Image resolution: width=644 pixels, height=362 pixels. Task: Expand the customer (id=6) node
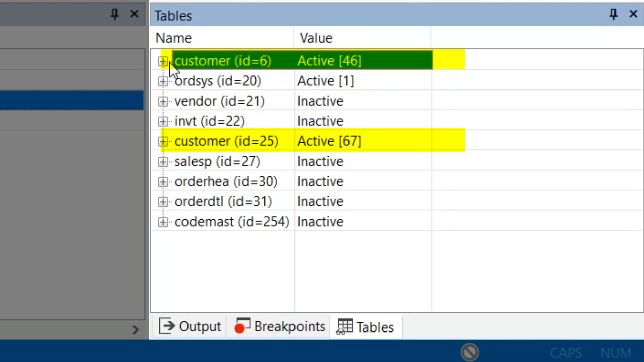[163, 61]
